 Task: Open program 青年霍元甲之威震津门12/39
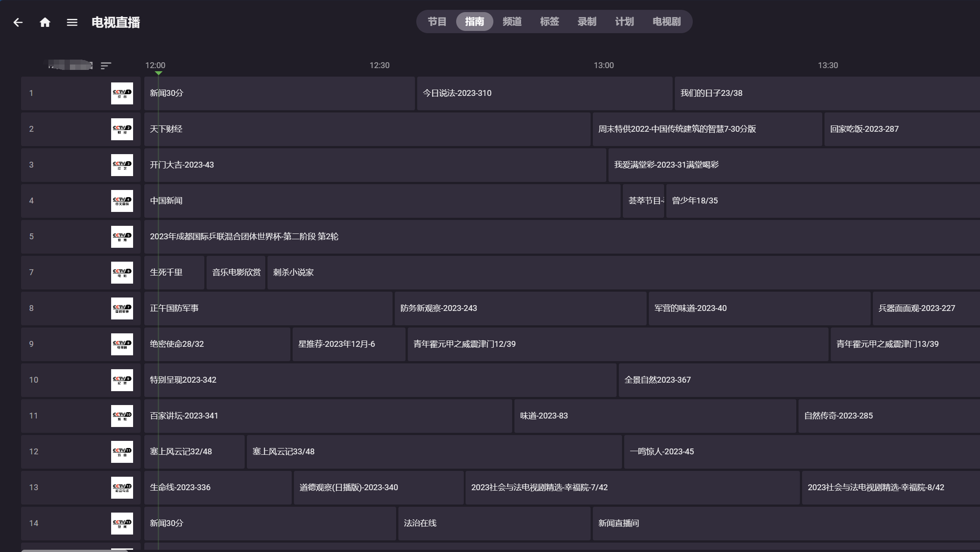pyautogui.click(x=618, y=344)
